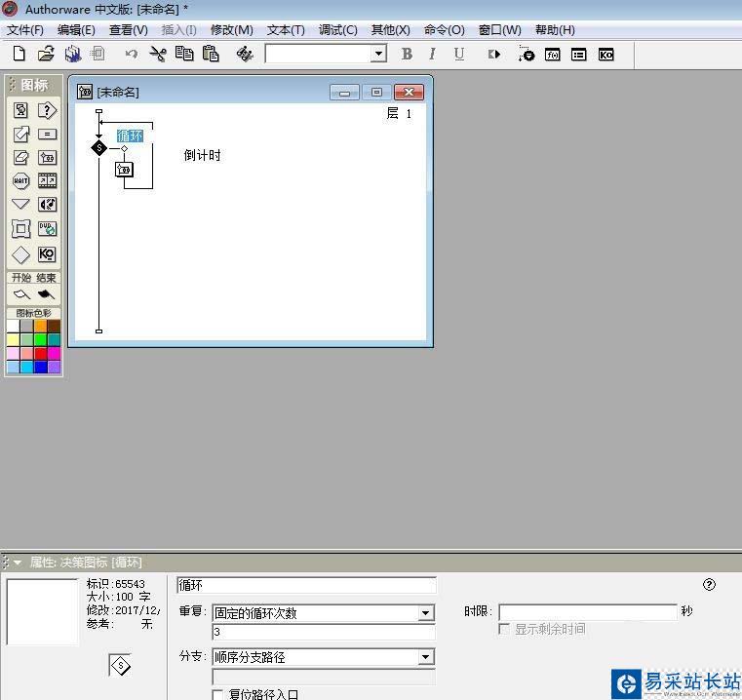This screenshot has height=700, width=742.
Task: Open the 其他(X) menu
Action: tap(390, 30)
